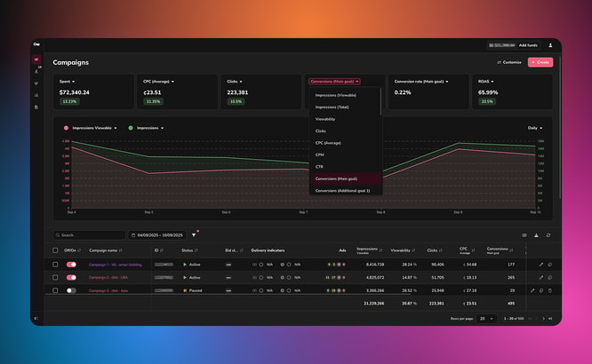Select Impressions (Viewable) from the menu
Screen dimensions: 592x364
tap(346, 95)
